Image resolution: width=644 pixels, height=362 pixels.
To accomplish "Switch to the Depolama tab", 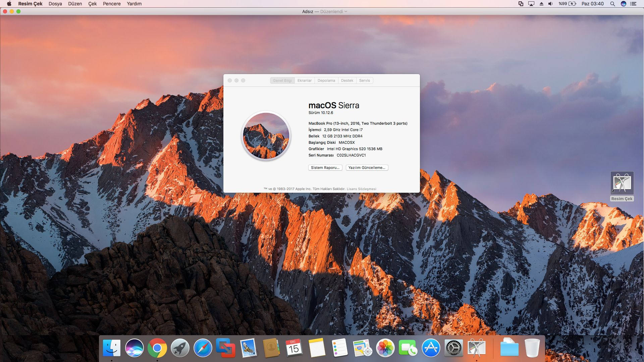I will [x=326, y=80].
